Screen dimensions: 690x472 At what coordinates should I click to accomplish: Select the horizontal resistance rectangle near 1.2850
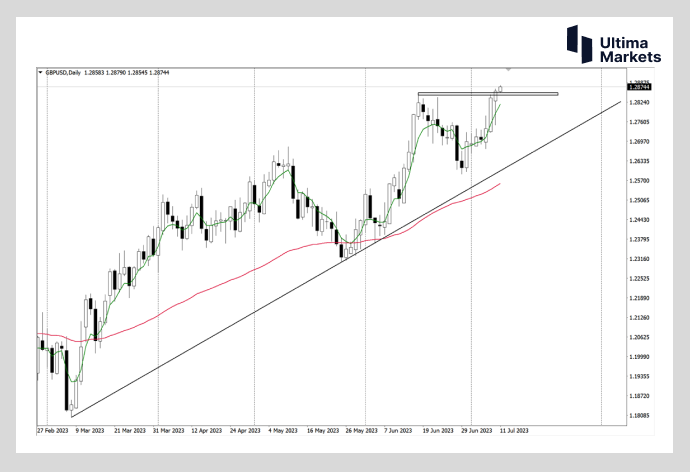click(488, 94)
